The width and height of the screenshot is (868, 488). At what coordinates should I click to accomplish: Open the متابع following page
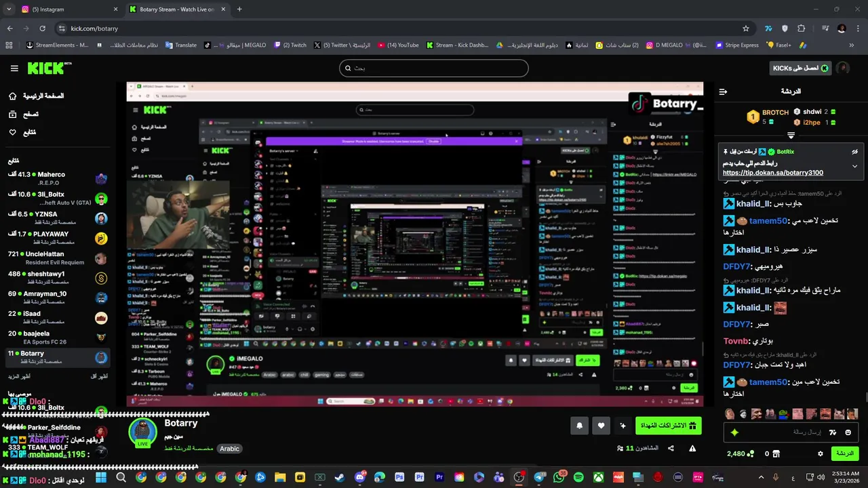[x=22, y=132]
